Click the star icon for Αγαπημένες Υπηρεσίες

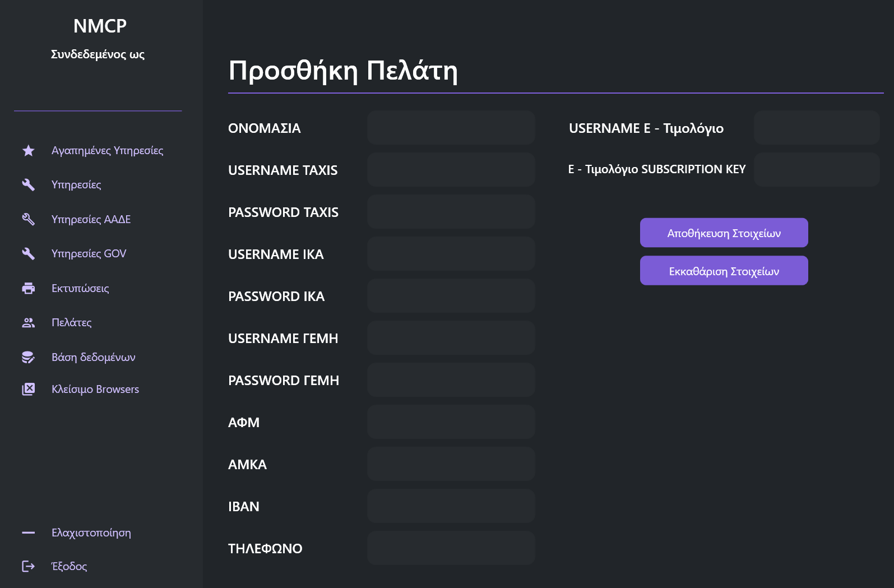(29, 151)
